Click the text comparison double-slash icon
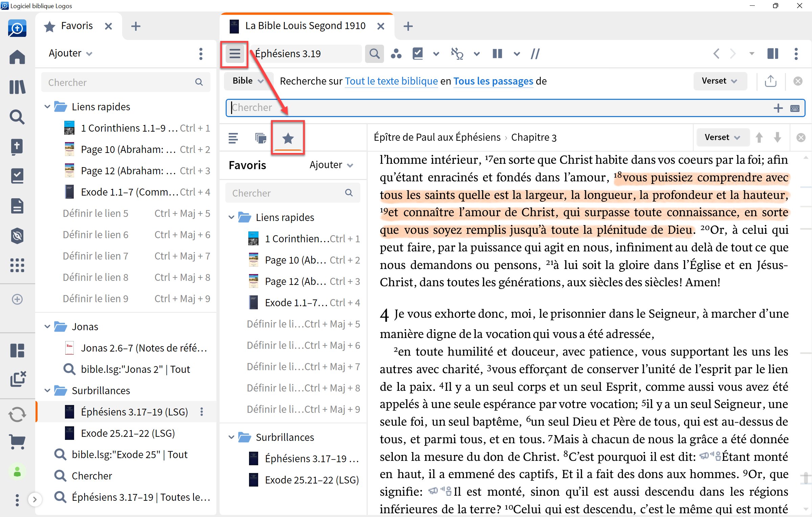The image size is (812, 517). pos(535,54)
